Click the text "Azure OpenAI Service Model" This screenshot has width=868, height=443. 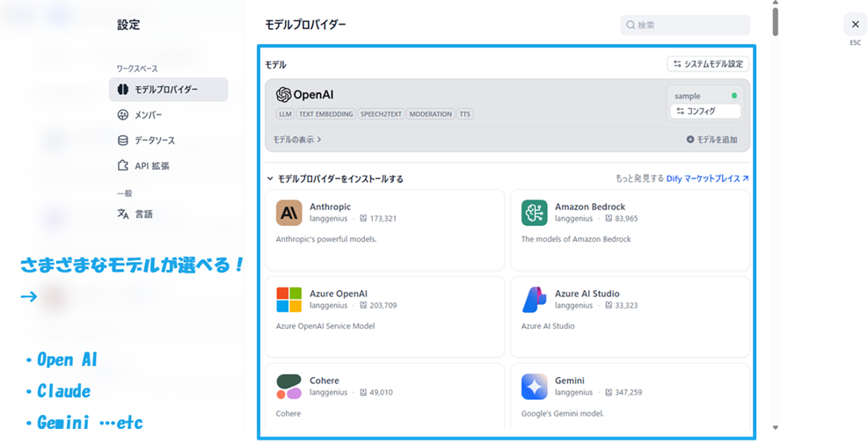[325, 326]
